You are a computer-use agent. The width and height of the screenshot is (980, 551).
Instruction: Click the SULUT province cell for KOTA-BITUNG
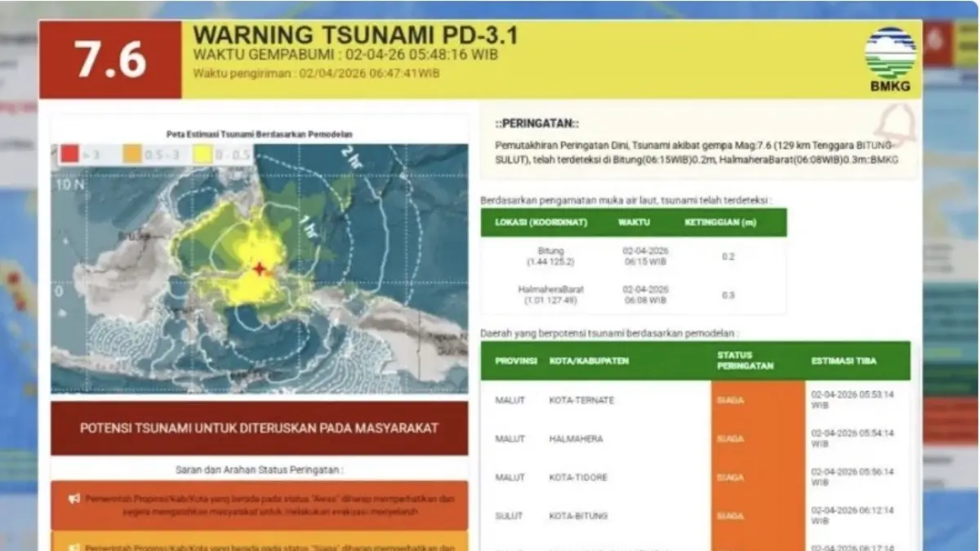[x=509, y=516]
